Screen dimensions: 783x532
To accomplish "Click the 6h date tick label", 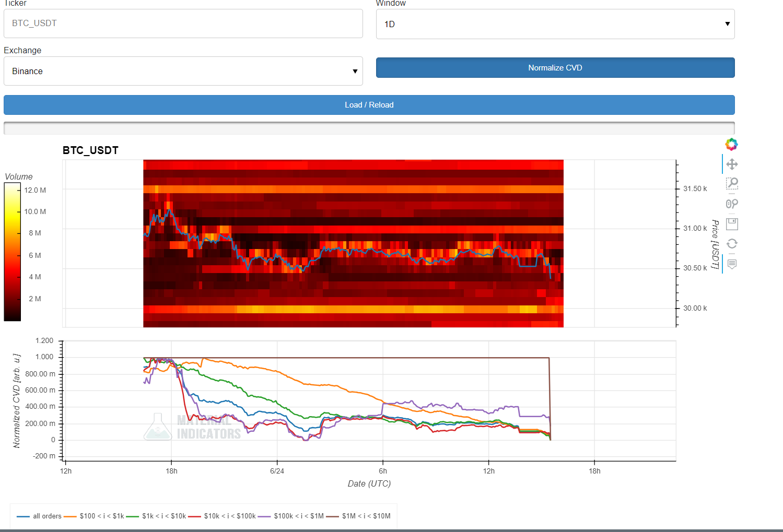I will (x=383, y=471).
